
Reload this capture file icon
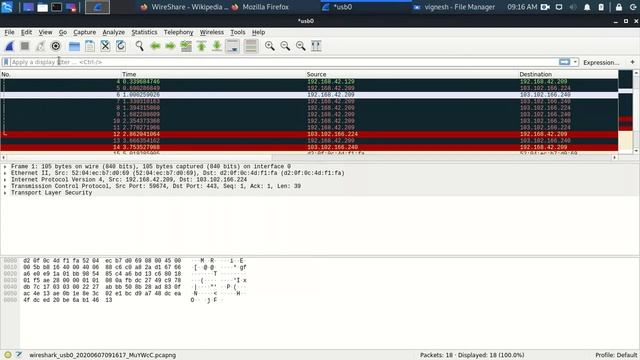(x=121, y=46)
